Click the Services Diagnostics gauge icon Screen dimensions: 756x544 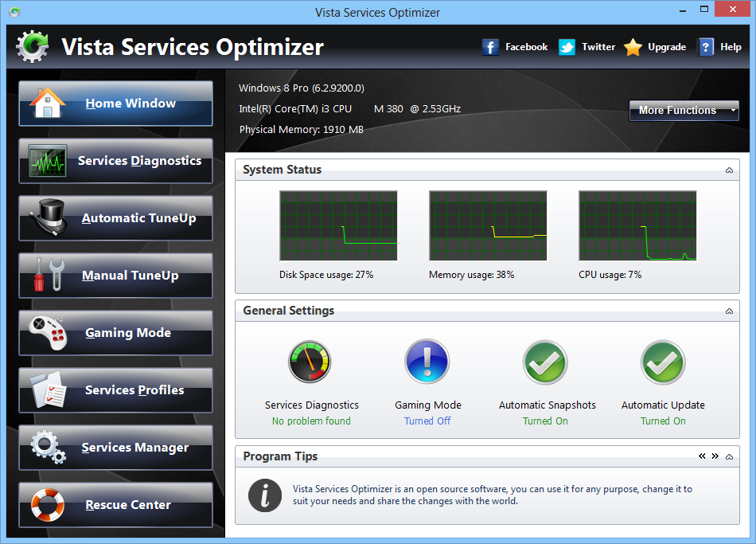tap(310, 362)
